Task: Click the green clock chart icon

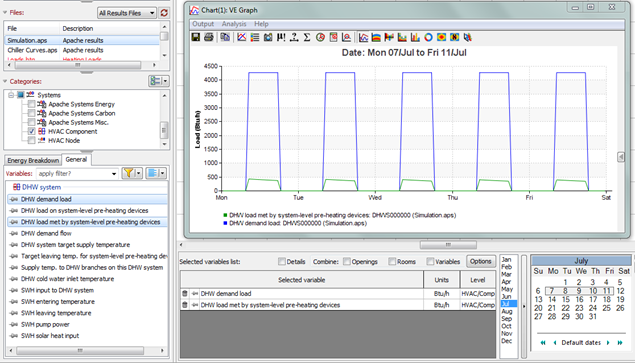Action: 320,37
